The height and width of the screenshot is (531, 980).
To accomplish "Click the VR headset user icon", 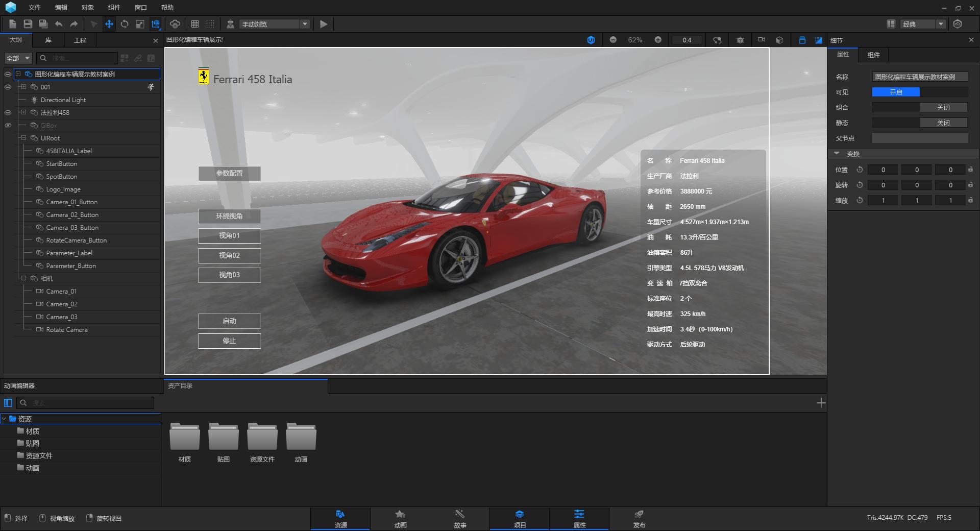I will [x=230, y=24].
